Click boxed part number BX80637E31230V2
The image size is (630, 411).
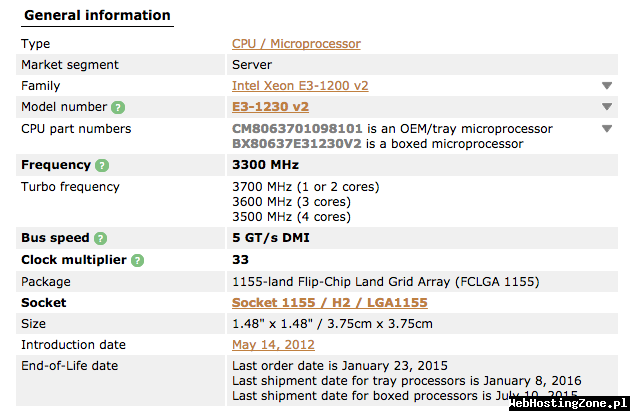(x=297, y=144)
